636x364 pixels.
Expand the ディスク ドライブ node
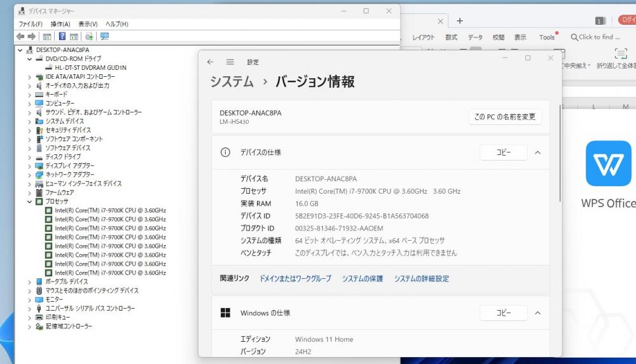coord(30,158)
